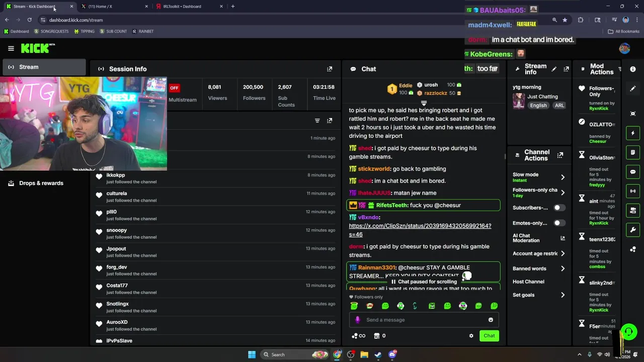Toggle Emotes-only chat switch
Screen dimensions: 644x362
[559, 223]
